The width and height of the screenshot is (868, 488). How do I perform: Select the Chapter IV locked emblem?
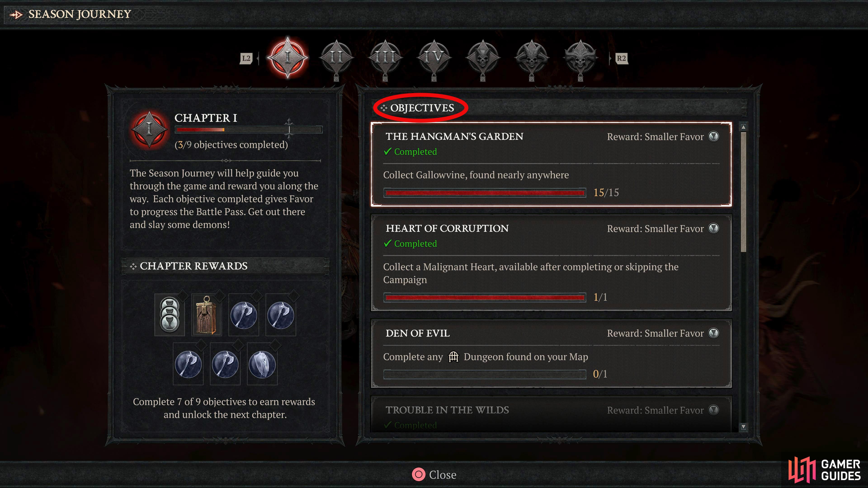pyautogui.click(x=434, y=58)
